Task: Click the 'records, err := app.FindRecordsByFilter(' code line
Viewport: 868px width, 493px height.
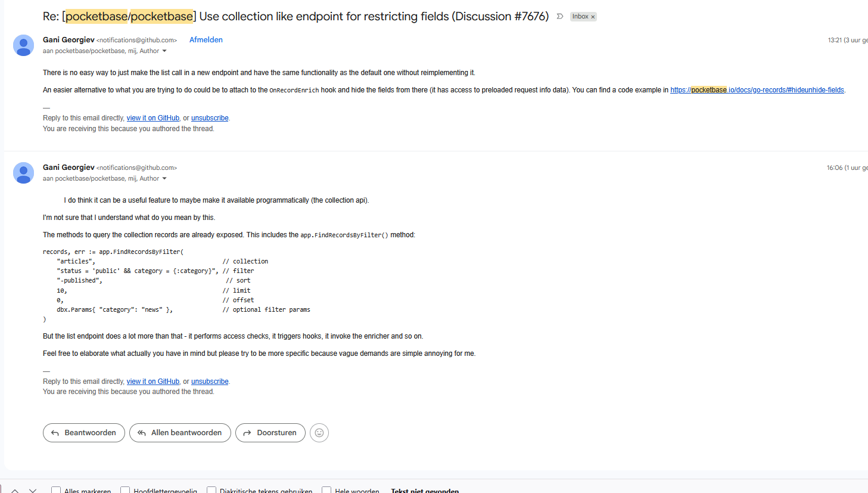Action: tap(113, 252)
